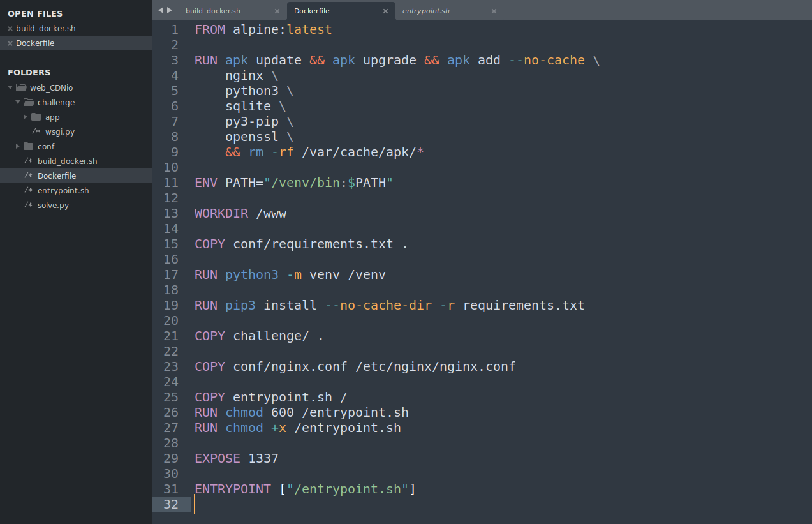Expand the app folder
Screen dimensions: 812x524
tap(26, 117)
